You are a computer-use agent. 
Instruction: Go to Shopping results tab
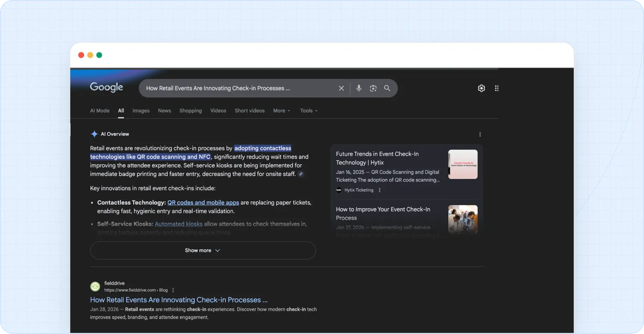[191, 111]
